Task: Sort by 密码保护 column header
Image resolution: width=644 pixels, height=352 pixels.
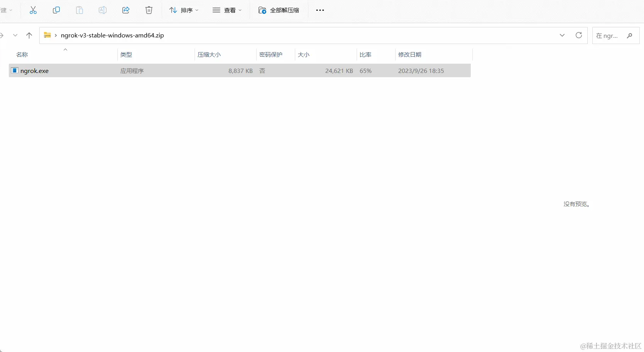Action: (x=271, y=55)
